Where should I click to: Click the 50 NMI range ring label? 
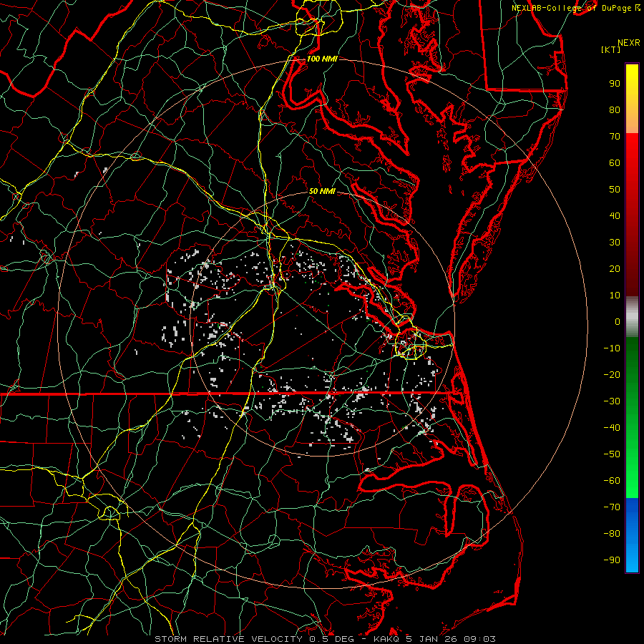321,191
